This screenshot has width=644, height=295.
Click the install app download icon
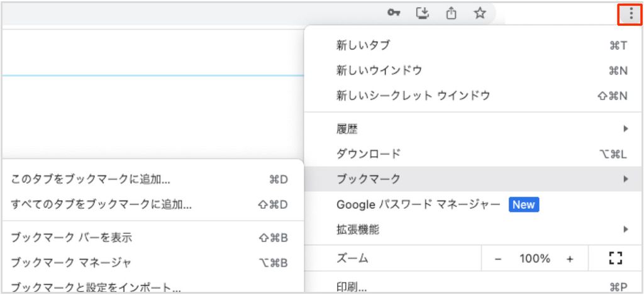(422, 14)
